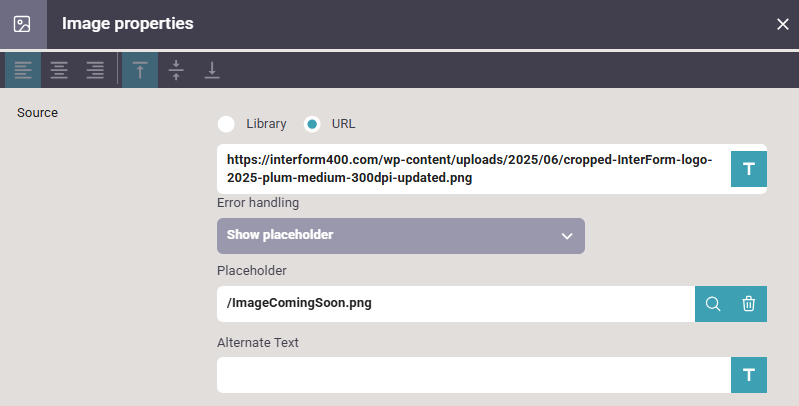The height and width of the screenshot is (406, 799).
Task: Select the Library source radio button
Action: [x=227, y=124]
